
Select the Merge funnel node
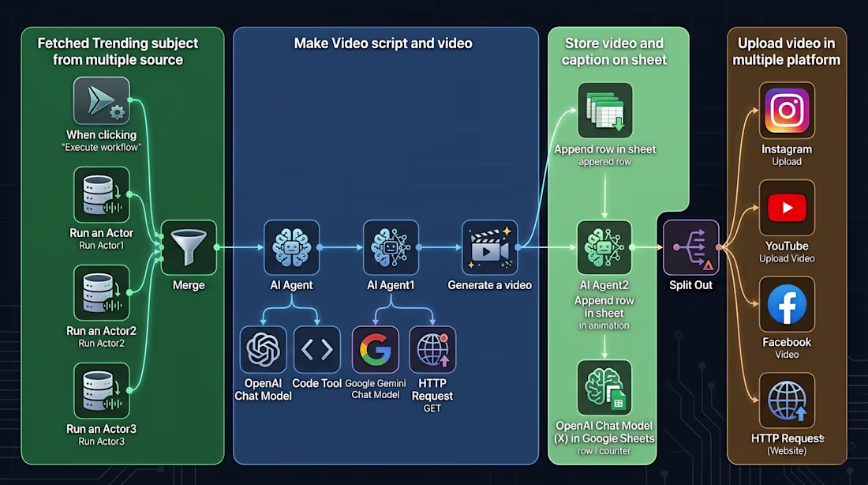pyautogui.click(x=189, y=247)
